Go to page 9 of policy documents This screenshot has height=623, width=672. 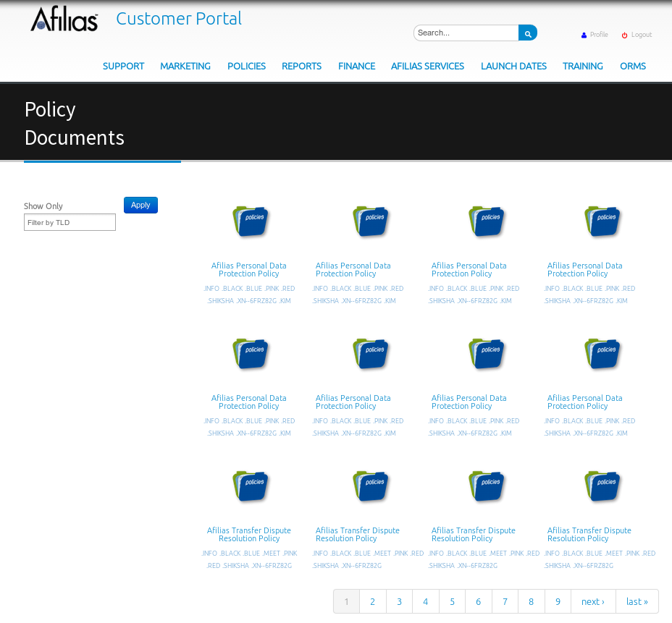click(x=558, y=601)
